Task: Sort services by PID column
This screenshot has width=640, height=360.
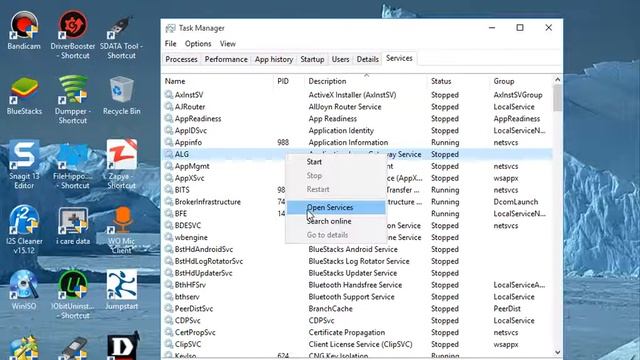Action: tap(289, 81)
